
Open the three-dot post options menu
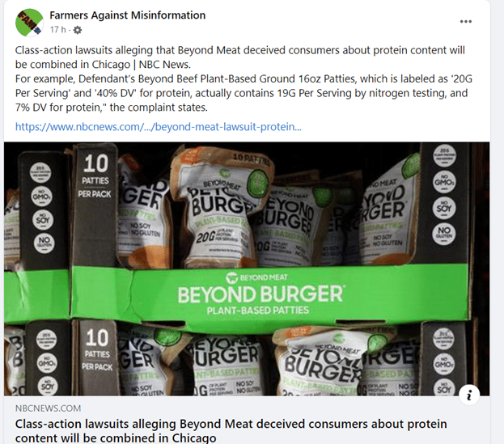click(465, 22)
